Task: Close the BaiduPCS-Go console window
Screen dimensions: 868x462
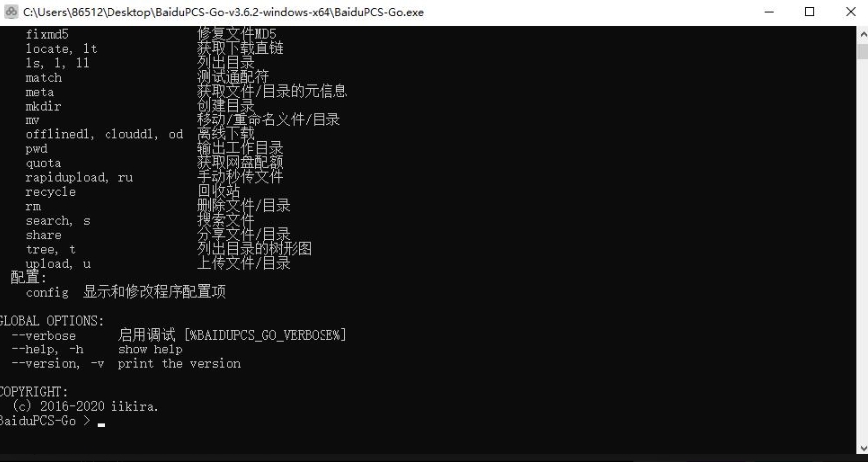Action: 851,12
